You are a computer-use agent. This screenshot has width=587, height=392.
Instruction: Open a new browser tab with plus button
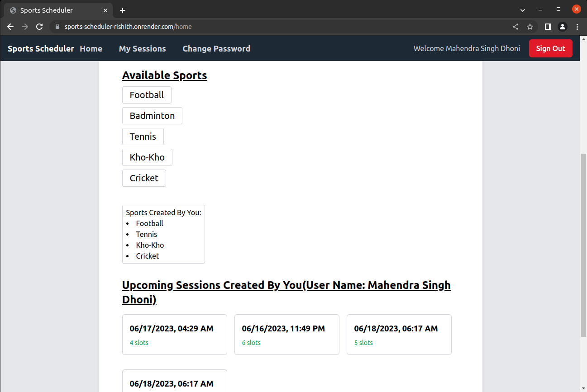[122, 9]
